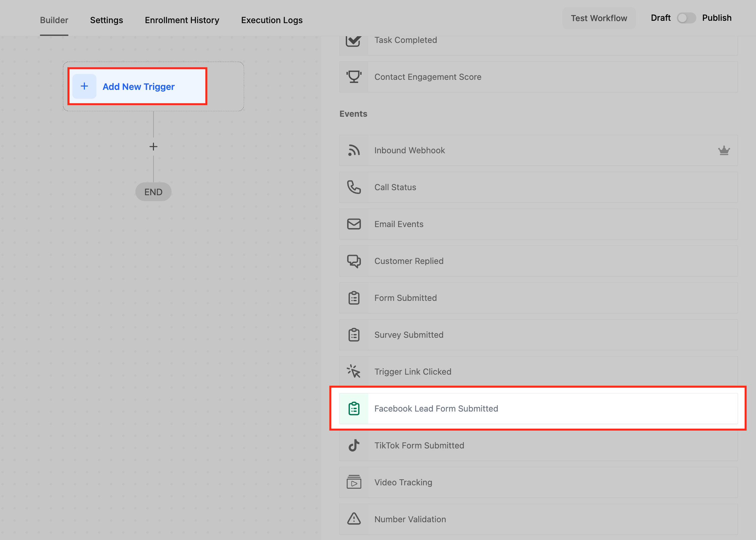The height and width of the screenshot is (540, 756).
Task: Click the Email Events envelope icon
Action: 354,224
